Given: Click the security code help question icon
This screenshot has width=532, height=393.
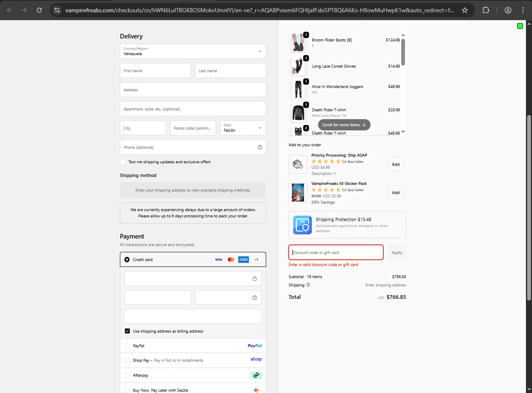Looking at the screenshot, I should click(x=255, y=298).
